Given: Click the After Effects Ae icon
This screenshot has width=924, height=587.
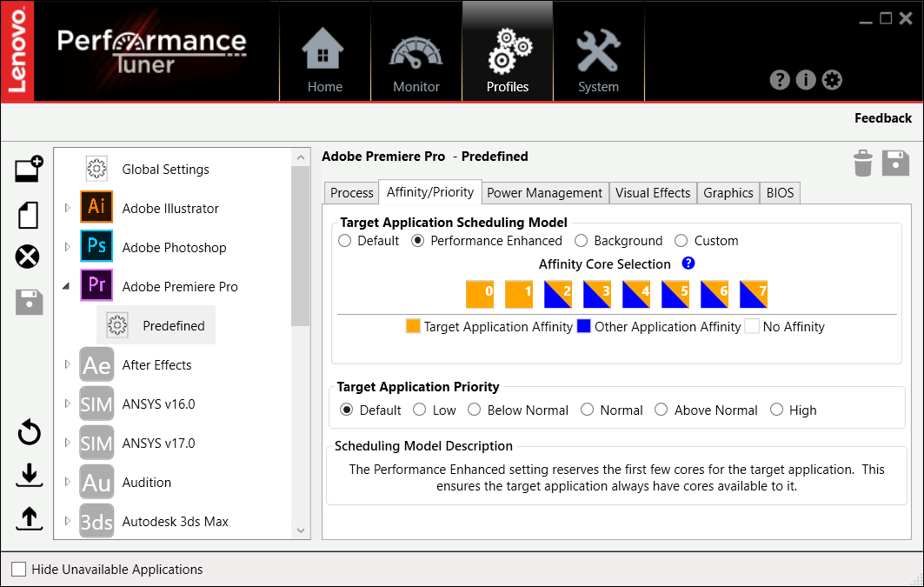Looking at the screenshot, I should pyautogui.click(x=96, y=365).
